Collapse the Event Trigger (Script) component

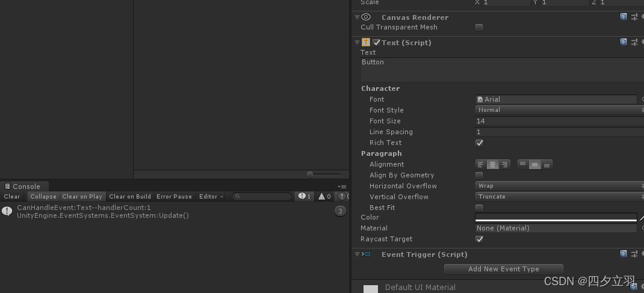coord(357,254)
